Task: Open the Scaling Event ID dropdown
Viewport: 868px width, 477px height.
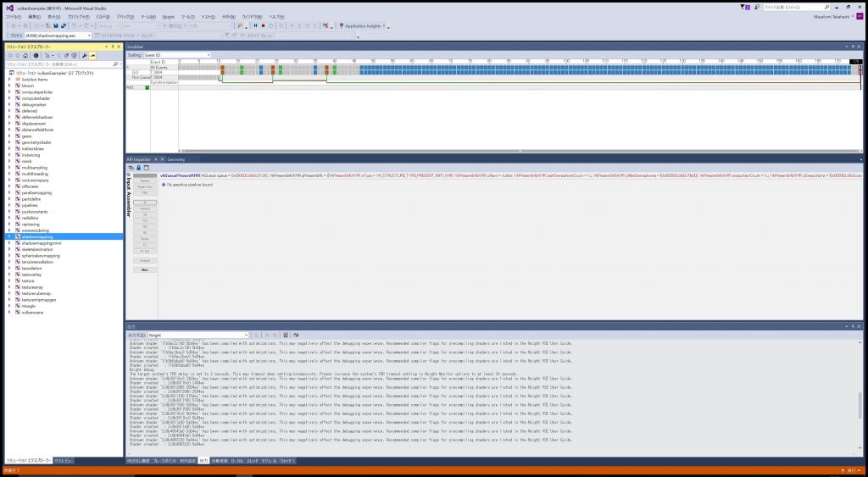Action: (176, 55)
